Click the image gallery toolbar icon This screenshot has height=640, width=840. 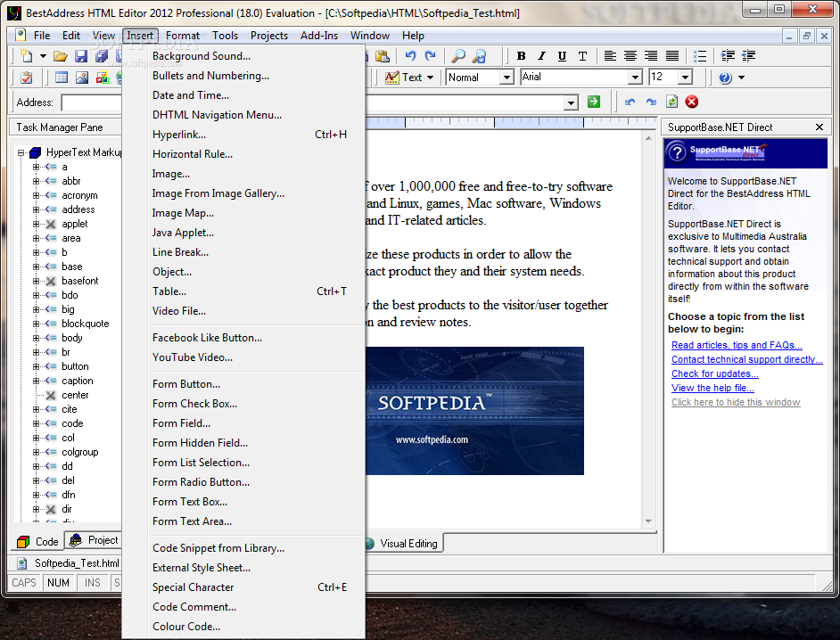tap(103, 78)
